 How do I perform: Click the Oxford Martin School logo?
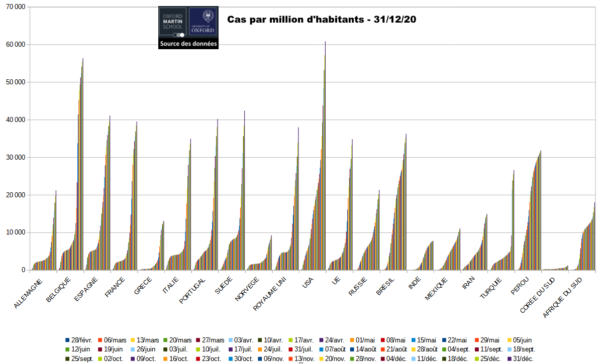173,22
